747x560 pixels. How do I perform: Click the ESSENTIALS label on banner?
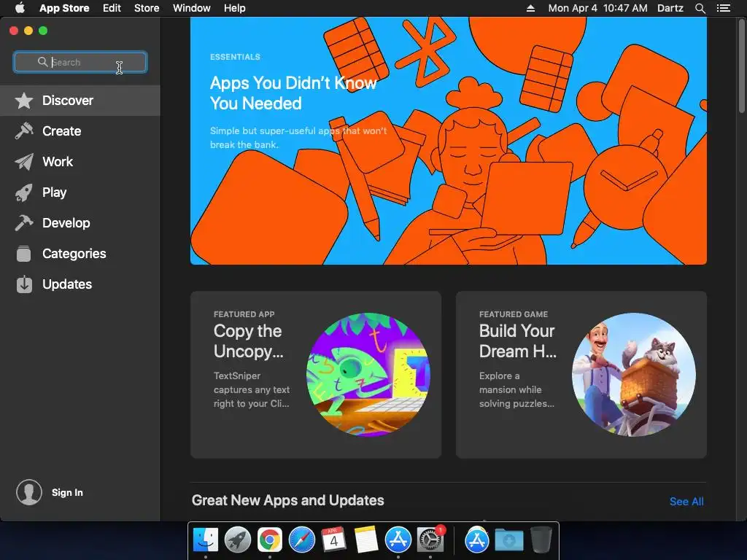click(x=236, y=57)
